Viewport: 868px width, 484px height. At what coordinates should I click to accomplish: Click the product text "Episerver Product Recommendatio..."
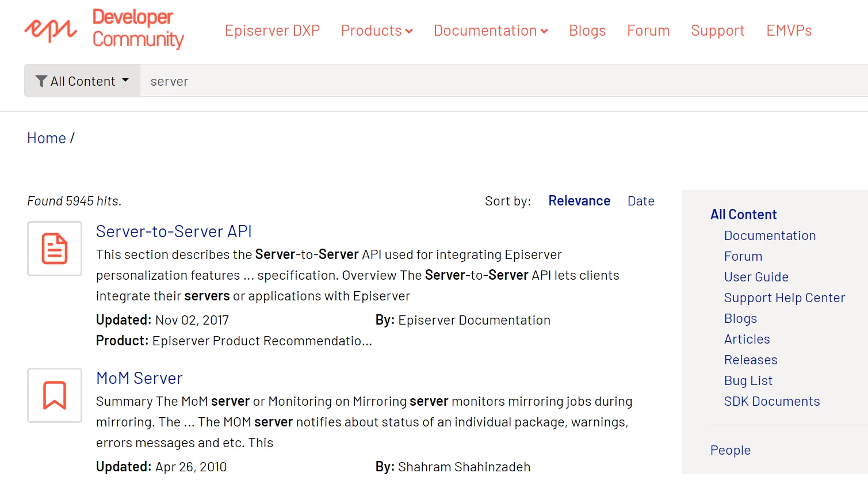click(x=262, y=341)
